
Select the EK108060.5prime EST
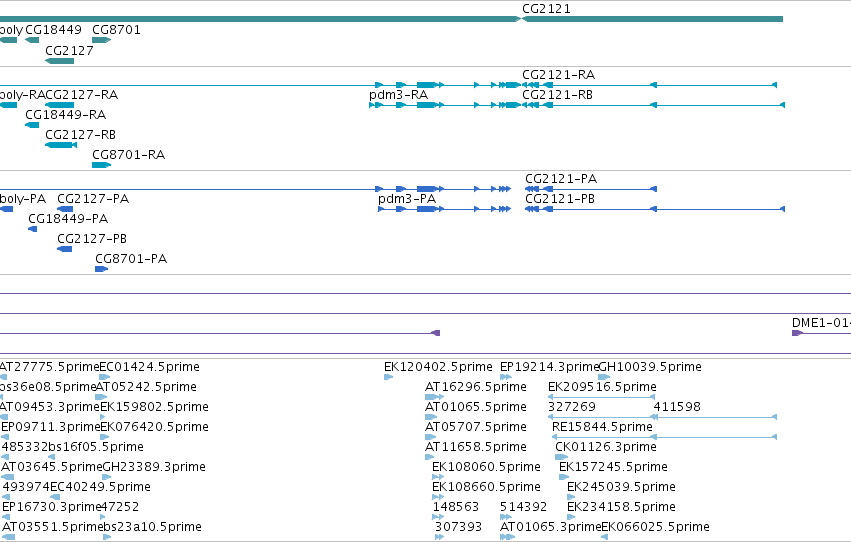pos(438,477)
